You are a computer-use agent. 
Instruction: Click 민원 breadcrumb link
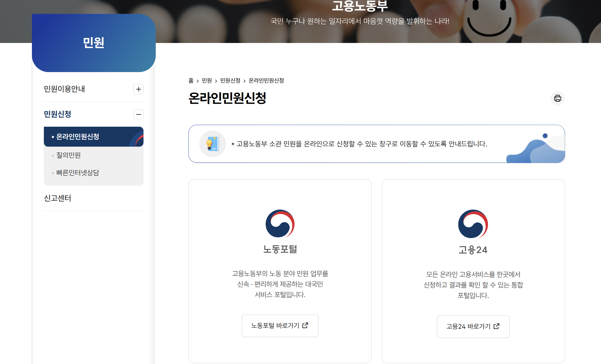pos(207,81)
